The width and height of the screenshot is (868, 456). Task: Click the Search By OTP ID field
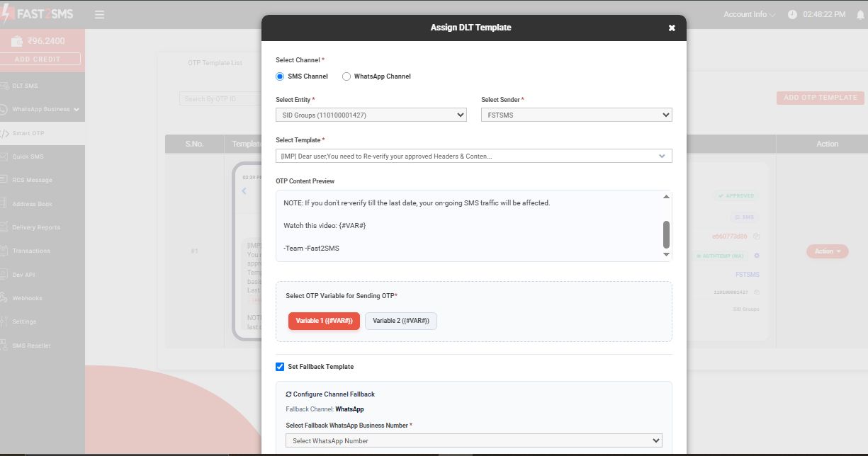pos(220,99)
